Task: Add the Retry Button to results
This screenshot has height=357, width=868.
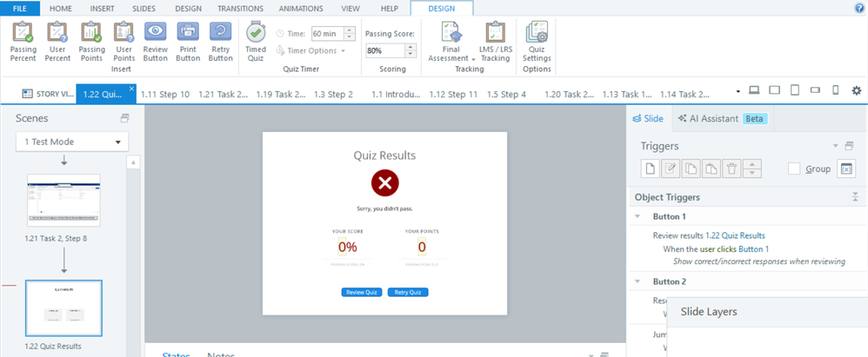Action: click(x=220, y=42)
